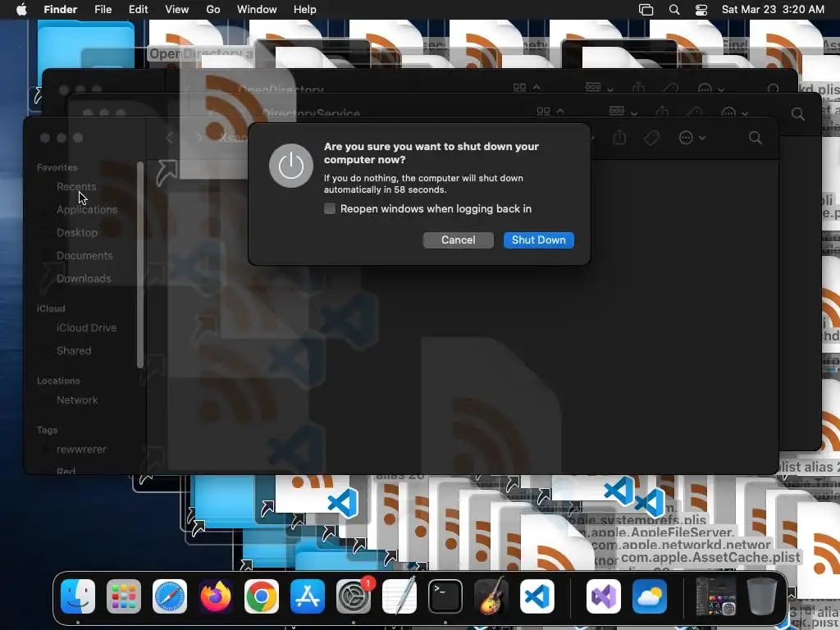Viewport: 840px width, 630px height.
Task: Open Finder from the Dock
Action: [x=78, y=596]
